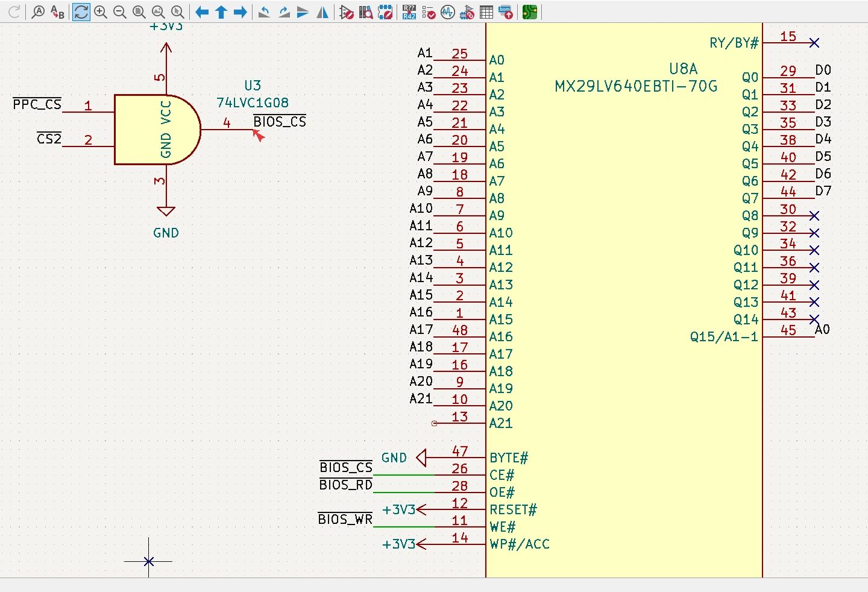
Task: Zoom to fit the whole page
Action: click(x=139, y=12)
